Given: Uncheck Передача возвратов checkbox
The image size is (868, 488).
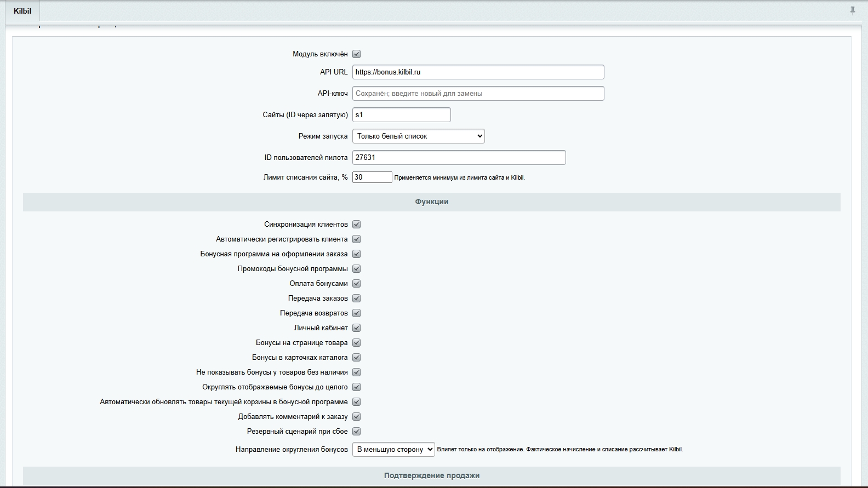Looking at the screenshot, I should tap(356, 313).
